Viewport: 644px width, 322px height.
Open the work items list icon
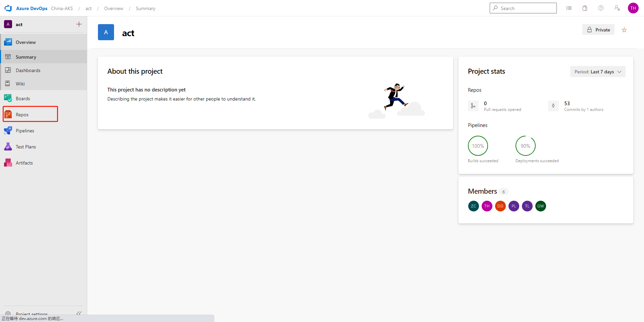coord(569,8)
